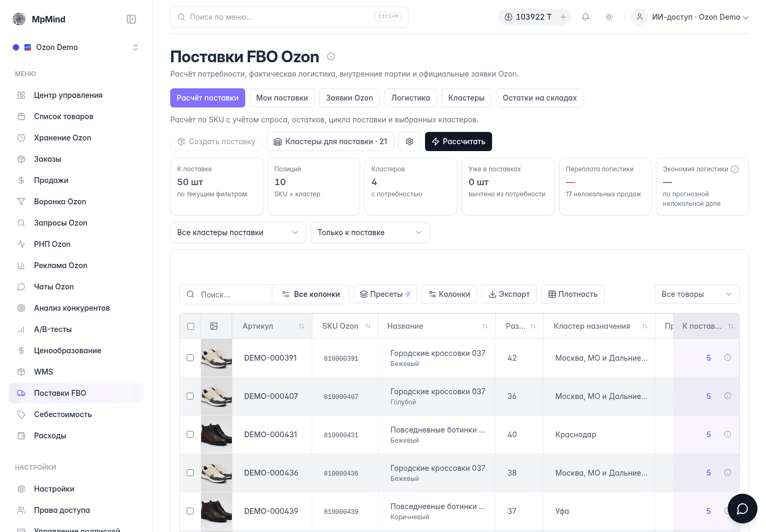Open info icon for DEMO-000431 supply quantity
This screenshot has height=532, width=766.
click(728, 434)
